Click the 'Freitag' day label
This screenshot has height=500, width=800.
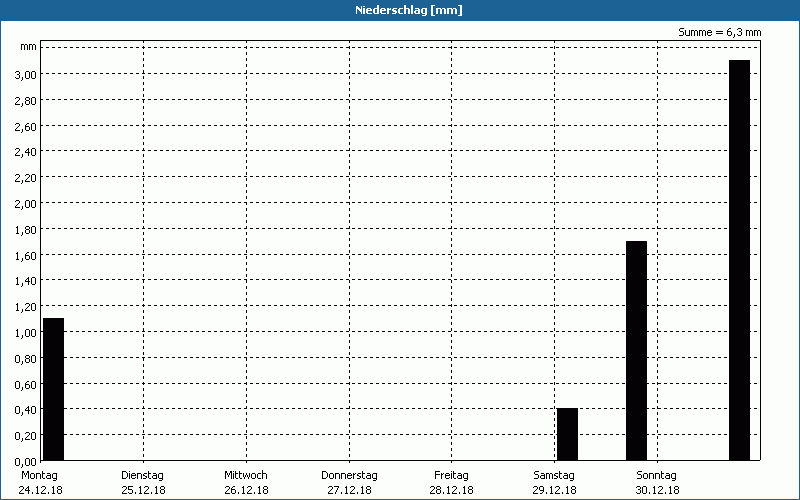coord(452,476)
